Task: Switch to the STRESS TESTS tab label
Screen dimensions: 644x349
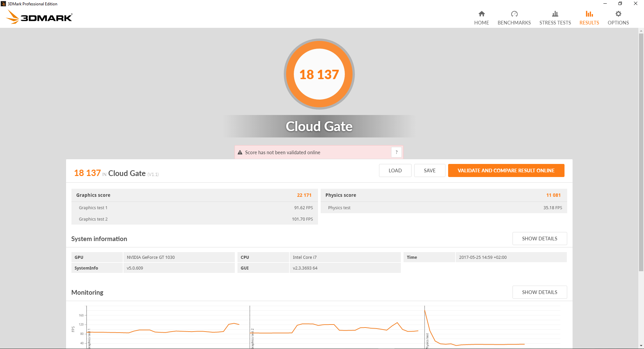Action: point(555,23)
